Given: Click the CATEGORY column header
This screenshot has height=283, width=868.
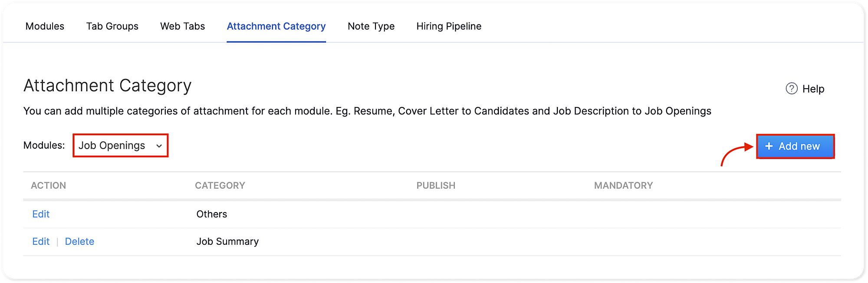Looking at the screenshot, I should [x=220, y=186].
